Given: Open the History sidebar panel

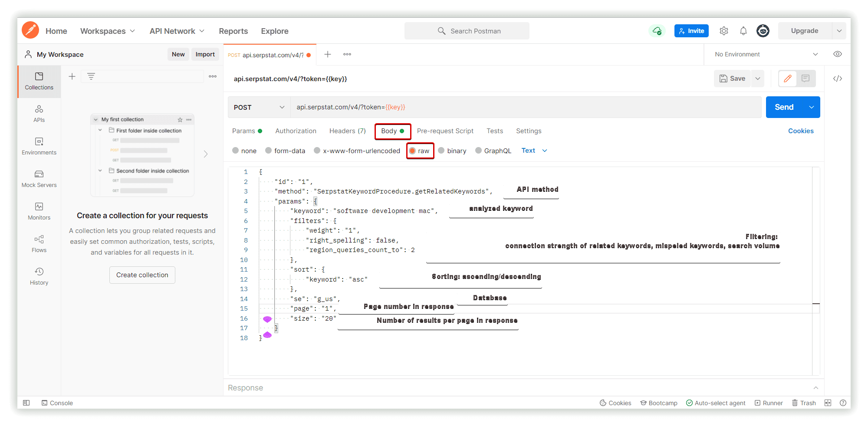Looking at the screenshot, I should 39,276.
